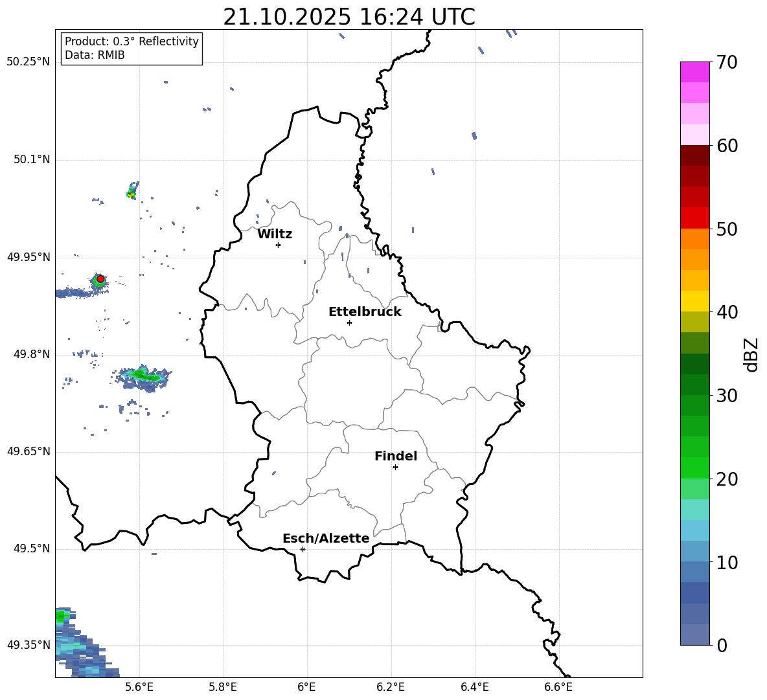Click the Wiltz station cross marker
This screenshot has width=767, height=700.
(278, 245)
